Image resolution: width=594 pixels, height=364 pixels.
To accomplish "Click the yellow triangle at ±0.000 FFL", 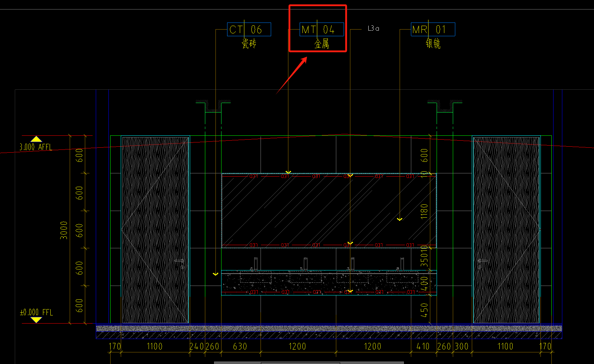I will 36,320.
